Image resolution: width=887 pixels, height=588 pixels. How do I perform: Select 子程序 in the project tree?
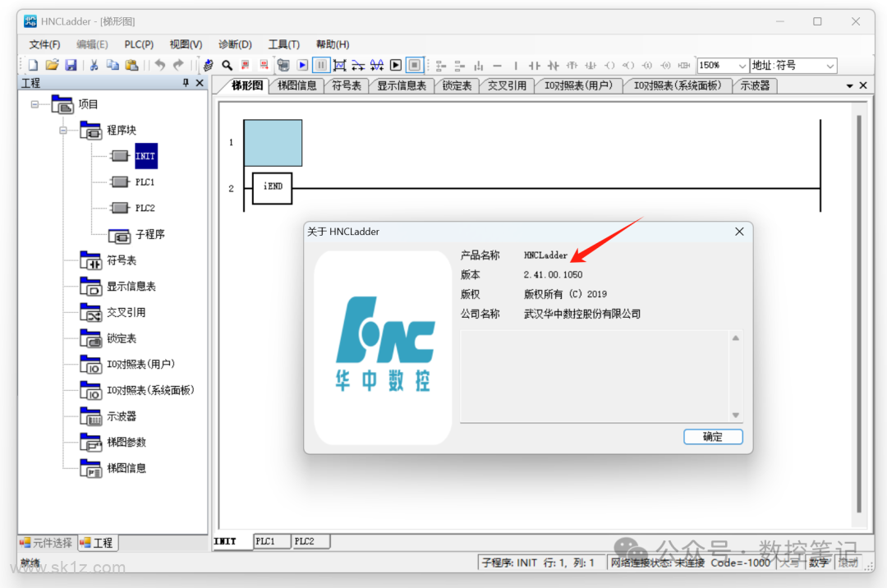coord(150,234)
